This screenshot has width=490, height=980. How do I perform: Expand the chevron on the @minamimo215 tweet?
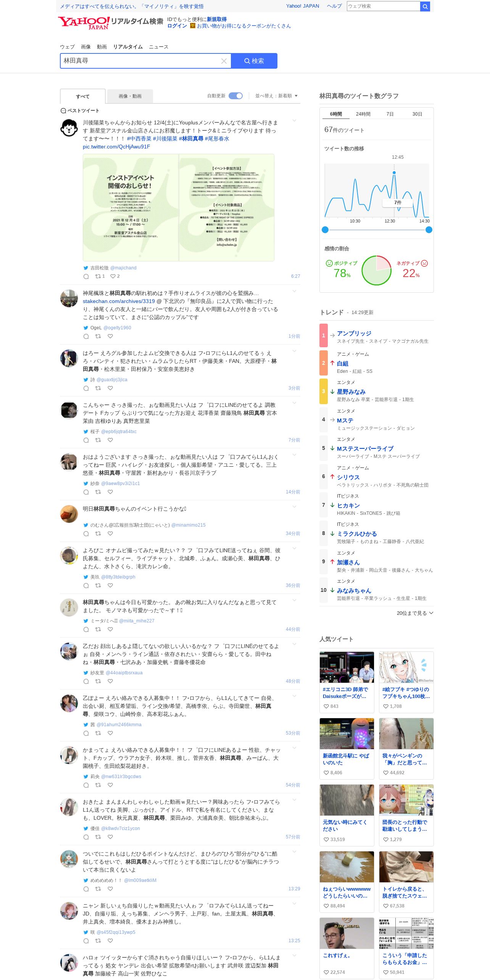[294, 507]
